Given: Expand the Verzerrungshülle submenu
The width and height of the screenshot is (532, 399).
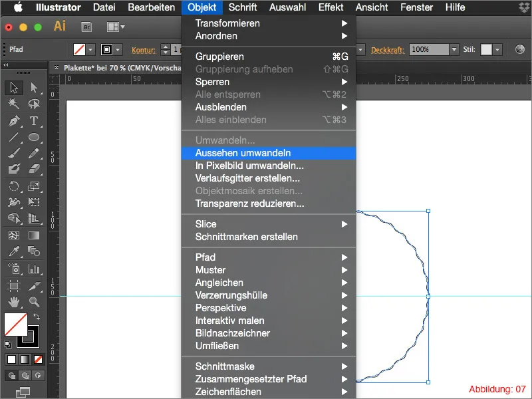Looking at the screenshot, I should click(269, 295).
